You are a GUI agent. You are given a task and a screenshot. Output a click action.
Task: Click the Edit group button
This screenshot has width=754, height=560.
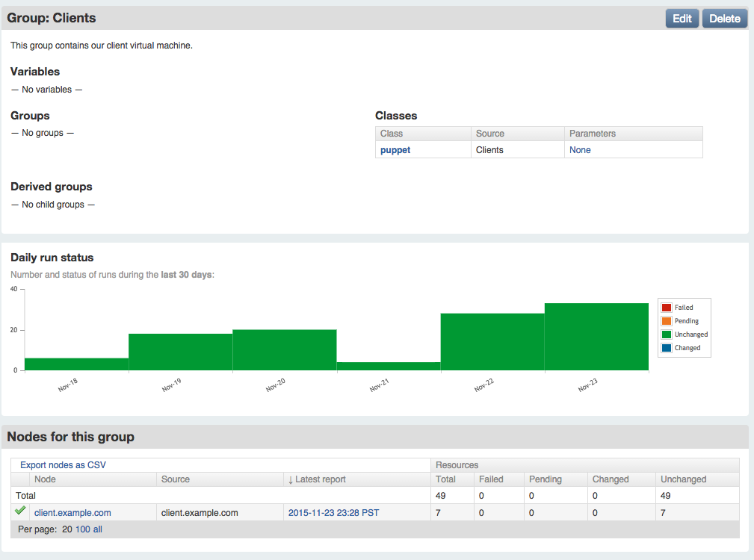click(x=682, y=19)
